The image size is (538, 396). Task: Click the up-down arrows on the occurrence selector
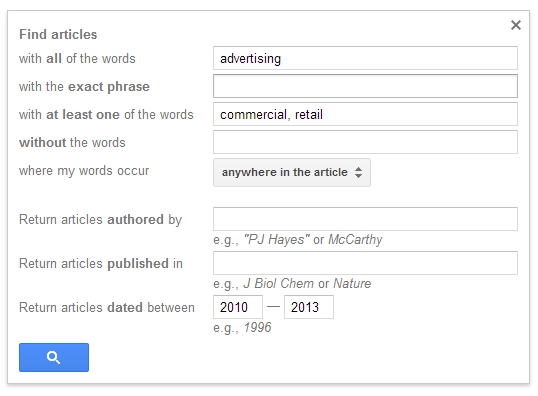click(x=359, y=172)
